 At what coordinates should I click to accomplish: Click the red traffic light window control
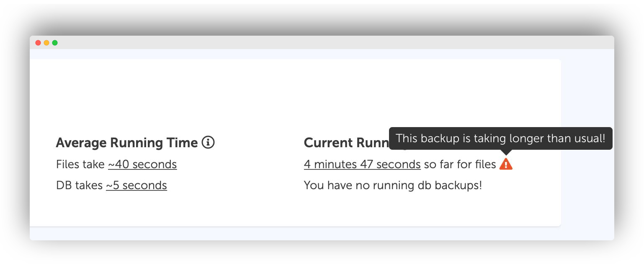point(38,43)
